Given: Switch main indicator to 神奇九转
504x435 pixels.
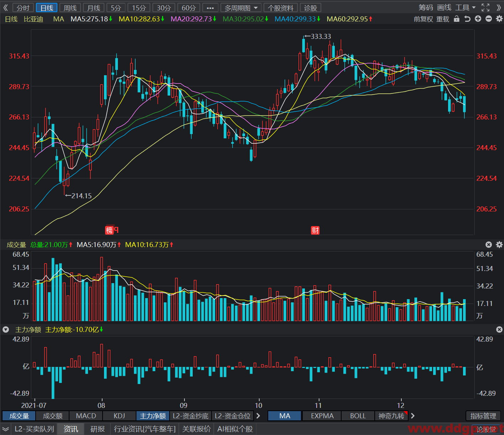Looking at the screenshot, I should coord(391,416).
